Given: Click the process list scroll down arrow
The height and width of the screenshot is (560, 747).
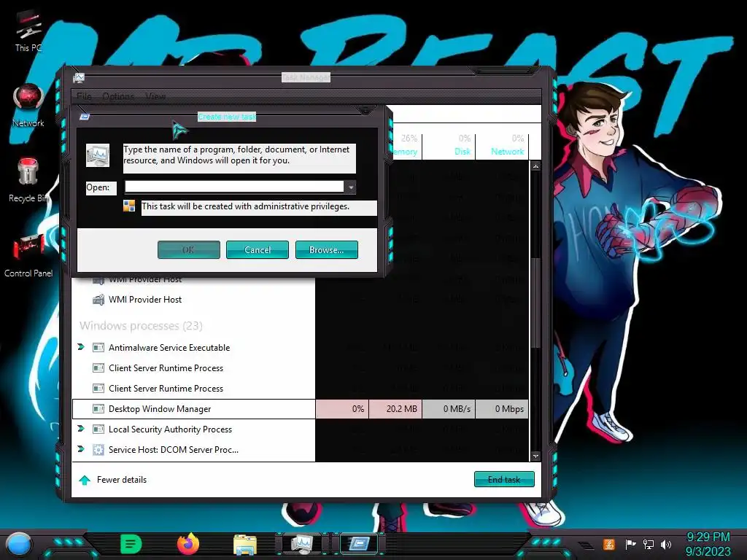Looking at the screenshot, I should tap(536, 456).
